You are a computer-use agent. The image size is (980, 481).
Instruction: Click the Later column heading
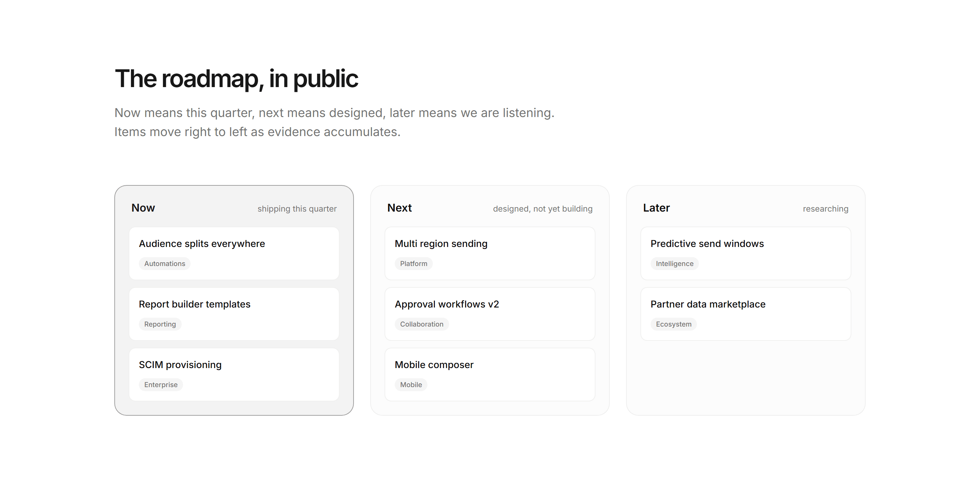tap(656, 208)
